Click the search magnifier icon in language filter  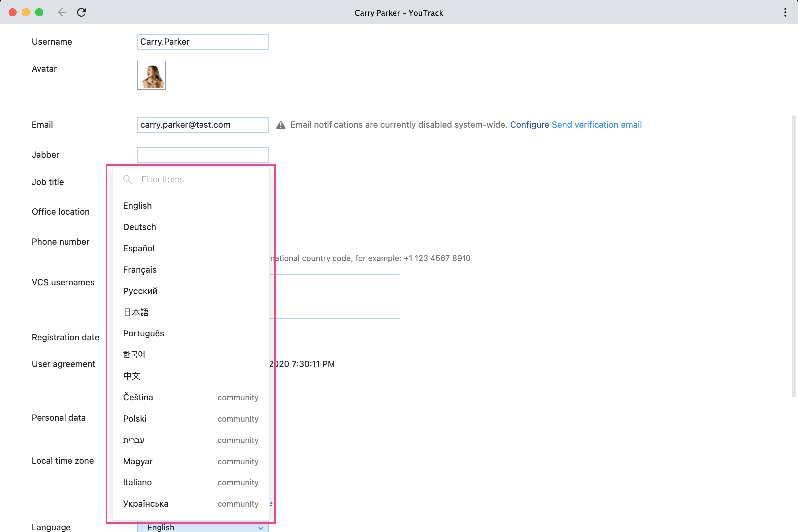pos(128,179)
